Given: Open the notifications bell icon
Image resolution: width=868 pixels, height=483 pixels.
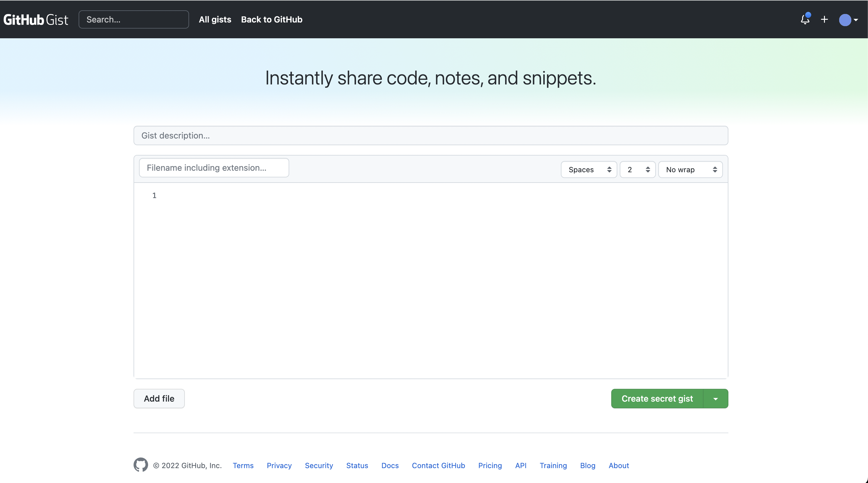Looking at the screenshot, I should pos(805,19).
